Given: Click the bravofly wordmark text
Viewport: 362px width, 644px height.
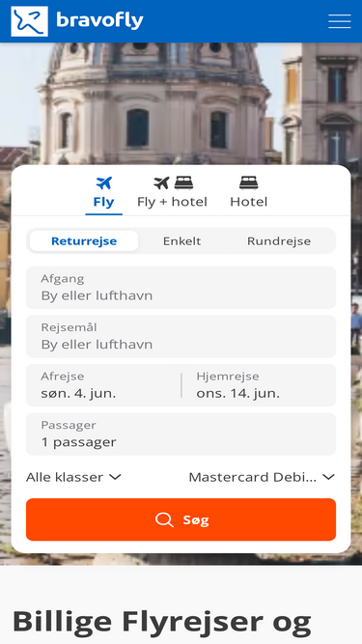Looking at the screenshot, I should click(x=99, y=20).
